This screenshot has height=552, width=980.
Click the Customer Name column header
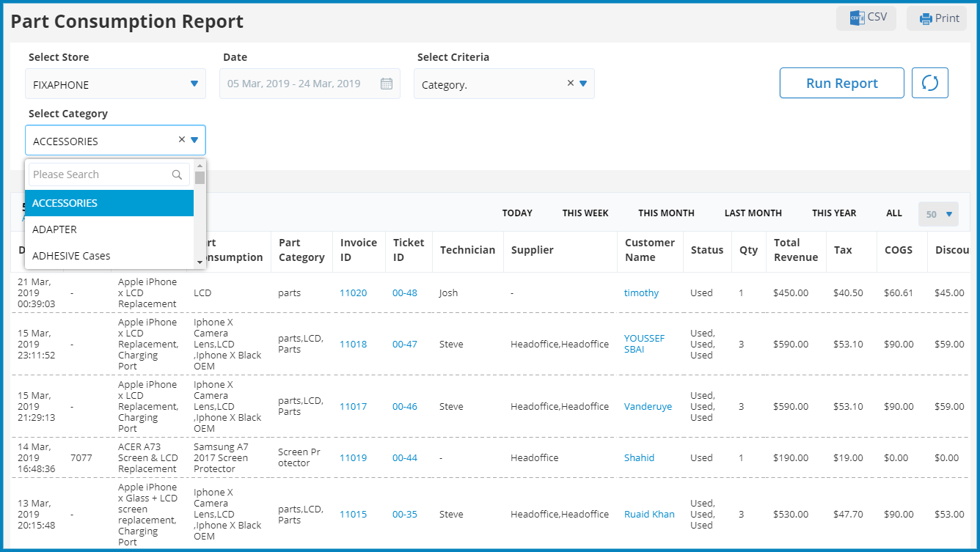649,250
